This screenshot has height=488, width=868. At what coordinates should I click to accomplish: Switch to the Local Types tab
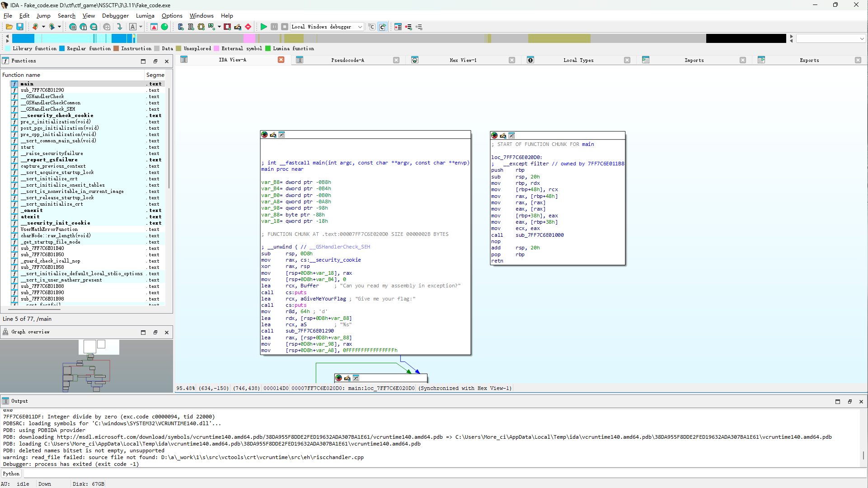(578, 60)
